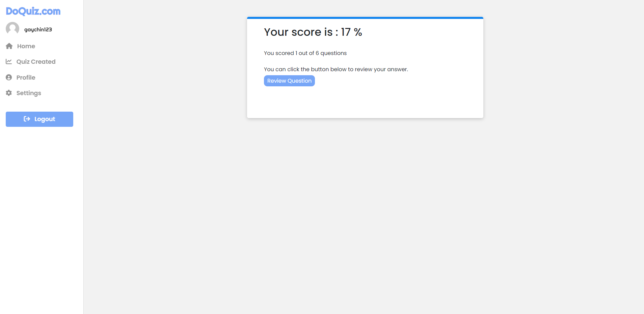The height and width of the screenshot is (314, 644).
Task: Click the Logout button
Action: coord(39,119)
